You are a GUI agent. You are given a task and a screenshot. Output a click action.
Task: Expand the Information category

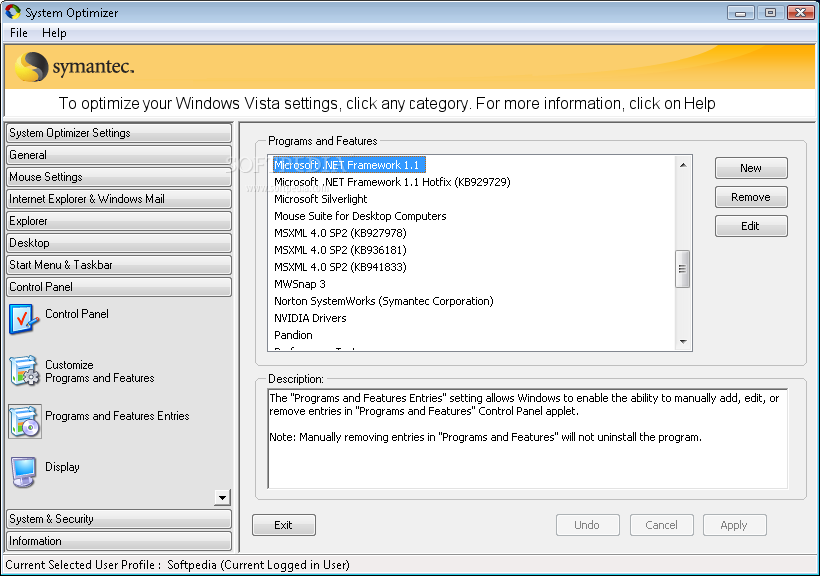point(119,541)
